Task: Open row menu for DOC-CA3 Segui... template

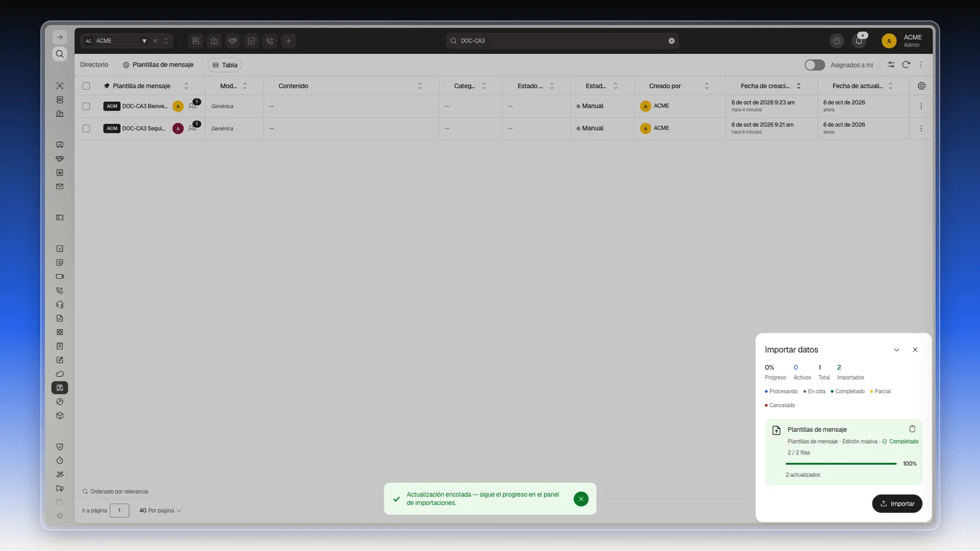Action: (921, 129)
